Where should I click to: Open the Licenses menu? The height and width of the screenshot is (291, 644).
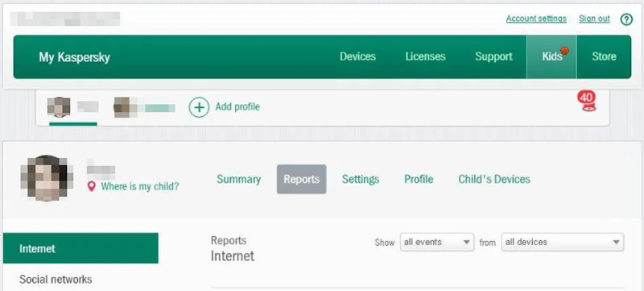pos(425,56)
